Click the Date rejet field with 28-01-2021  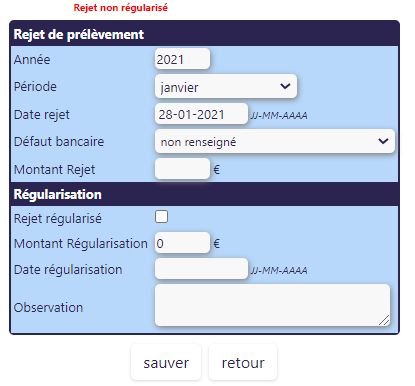click(201, 114)
